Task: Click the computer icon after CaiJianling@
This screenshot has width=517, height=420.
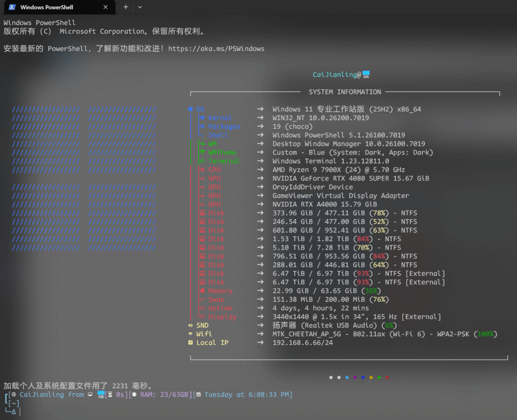Action: (x=367, y=75)
